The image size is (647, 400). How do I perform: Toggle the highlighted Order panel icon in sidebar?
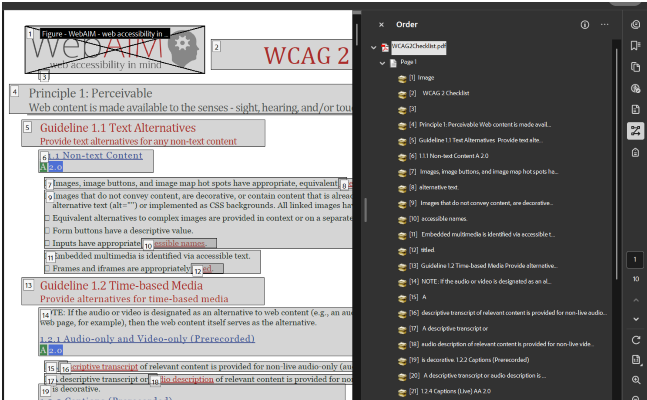tap(635, 131)
